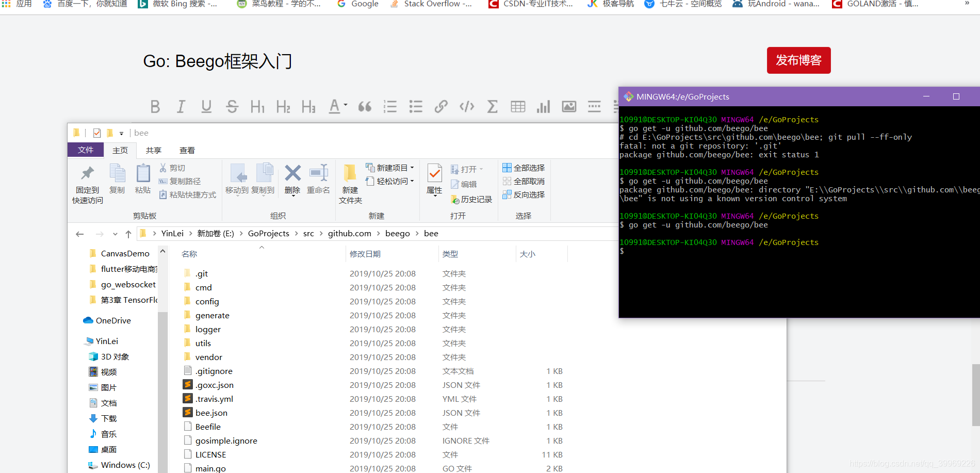Insert a math formula with the Sigma icon
The width and height of the screenshot is (980, 473).
[x=492, y=107]
